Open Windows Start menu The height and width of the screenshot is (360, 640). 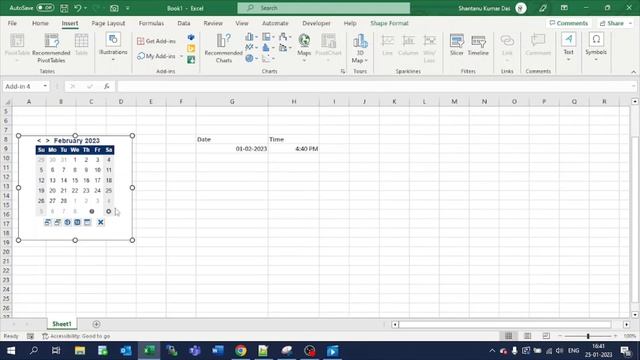[x=11, y=351]
